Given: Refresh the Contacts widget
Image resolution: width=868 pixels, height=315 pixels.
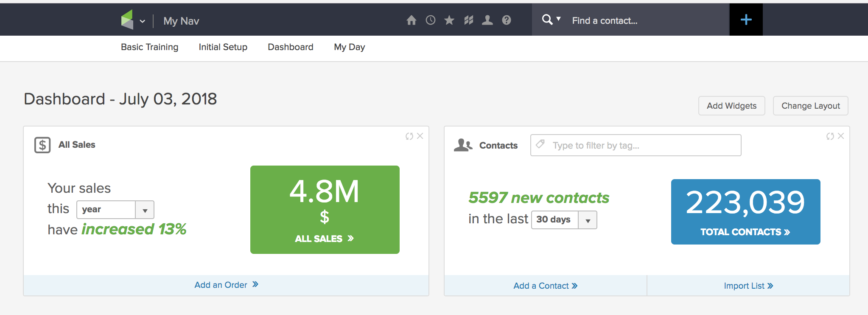Looking at the screenshot, I should click(x=830, y=136).
